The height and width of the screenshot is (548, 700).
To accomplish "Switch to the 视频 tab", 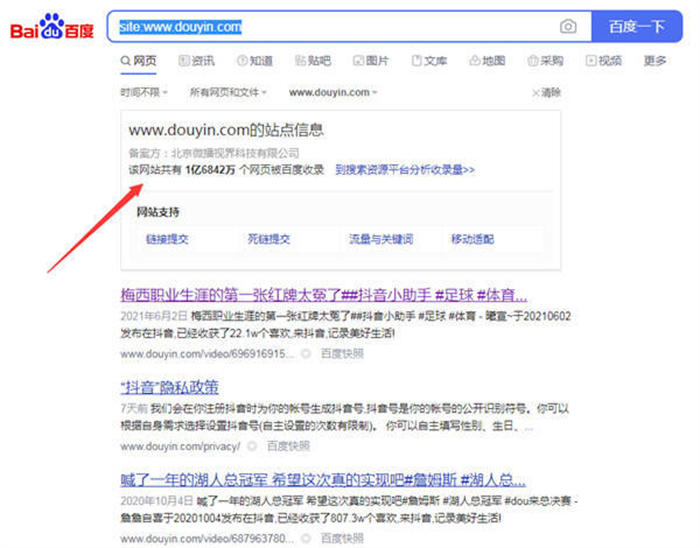I will [x=604, y=61].
